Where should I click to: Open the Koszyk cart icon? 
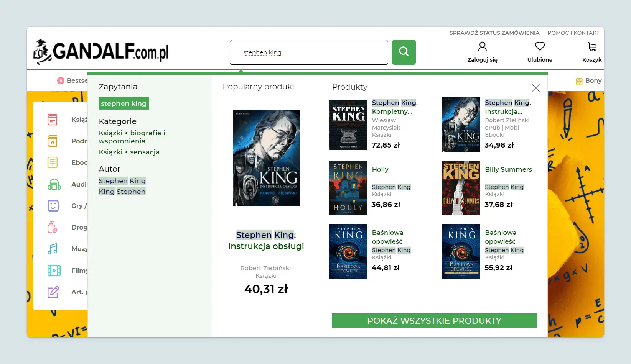tap(592, 47)
